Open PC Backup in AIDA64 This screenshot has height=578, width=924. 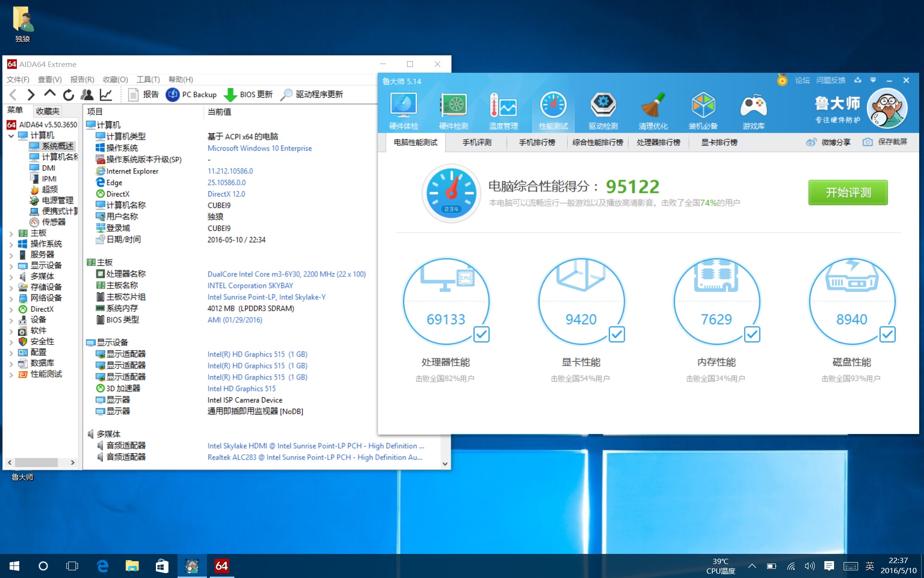(x=191, y=94)
